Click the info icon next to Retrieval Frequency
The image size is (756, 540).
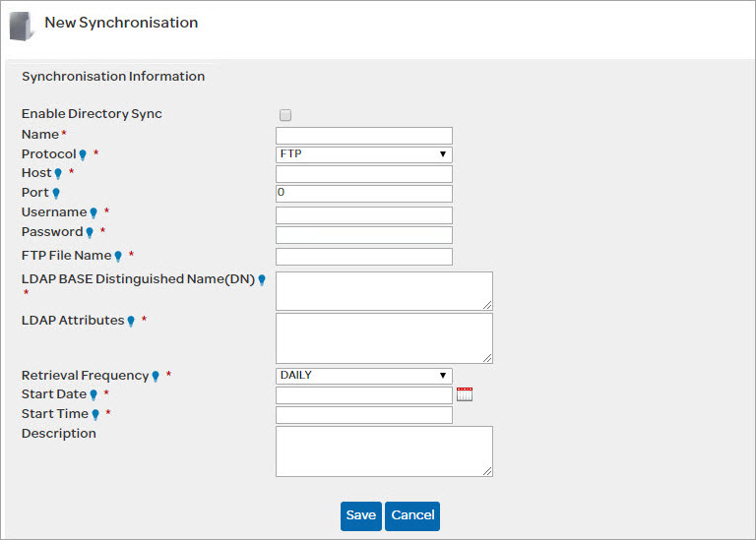pyautogui.click(x=156, y=377)
